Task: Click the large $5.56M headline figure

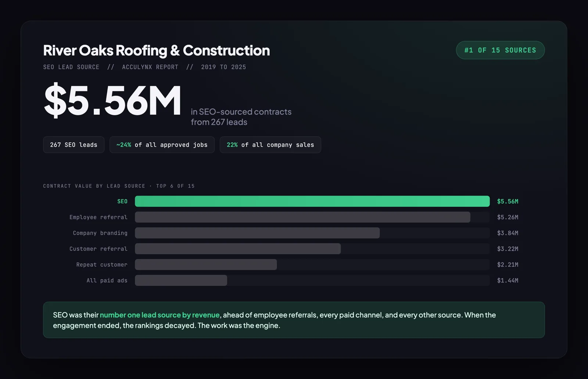Action: tap(112, 100)
